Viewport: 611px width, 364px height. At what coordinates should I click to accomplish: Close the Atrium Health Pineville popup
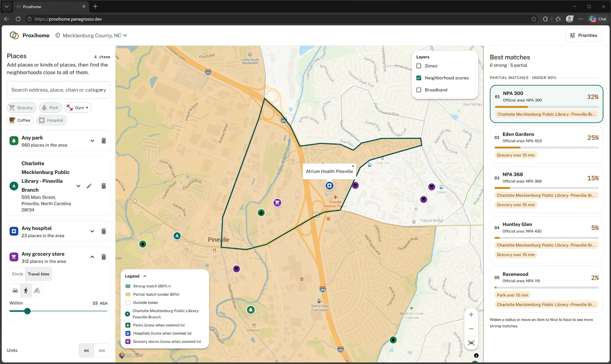pyautogui.click(x=353, y=166)
